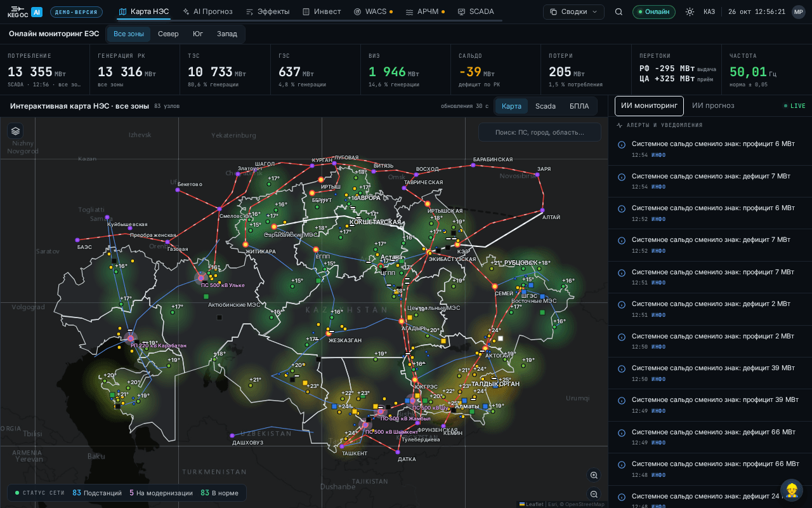This screenshot has height=508, width=812.
Task: Open the AI Прогноз tab
Action: point(207,11)
